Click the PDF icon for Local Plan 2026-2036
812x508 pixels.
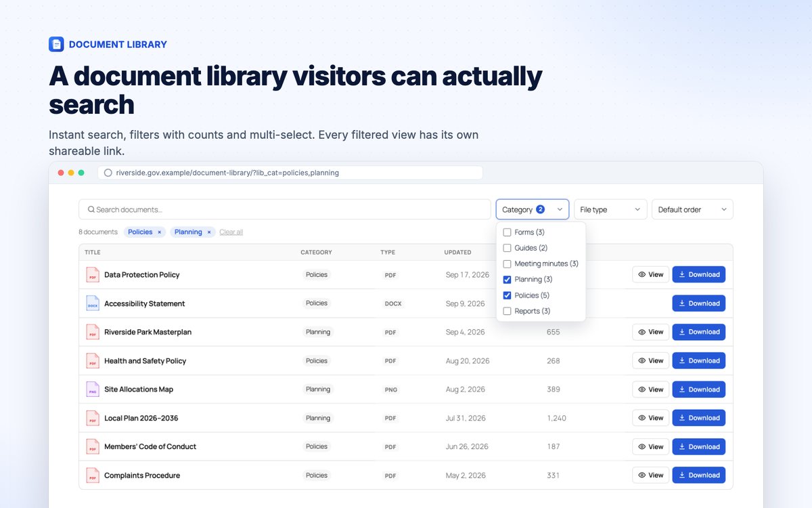click(93, 418)
